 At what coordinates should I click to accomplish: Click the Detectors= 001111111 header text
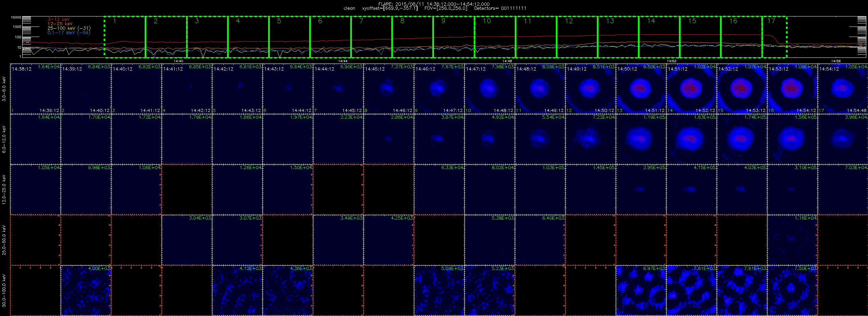click(500, 8)
